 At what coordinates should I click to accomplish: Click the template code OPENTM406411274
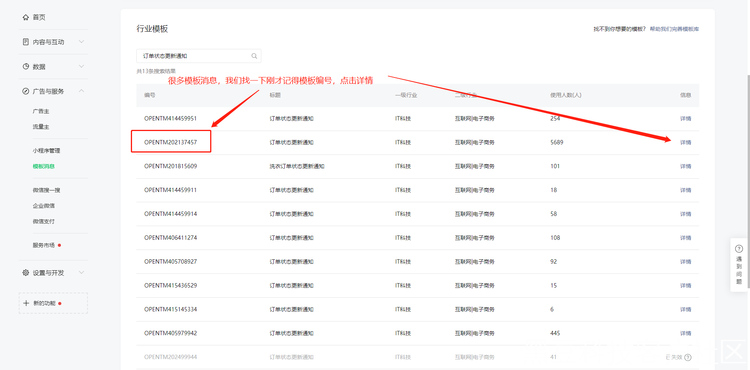(170, 238)
